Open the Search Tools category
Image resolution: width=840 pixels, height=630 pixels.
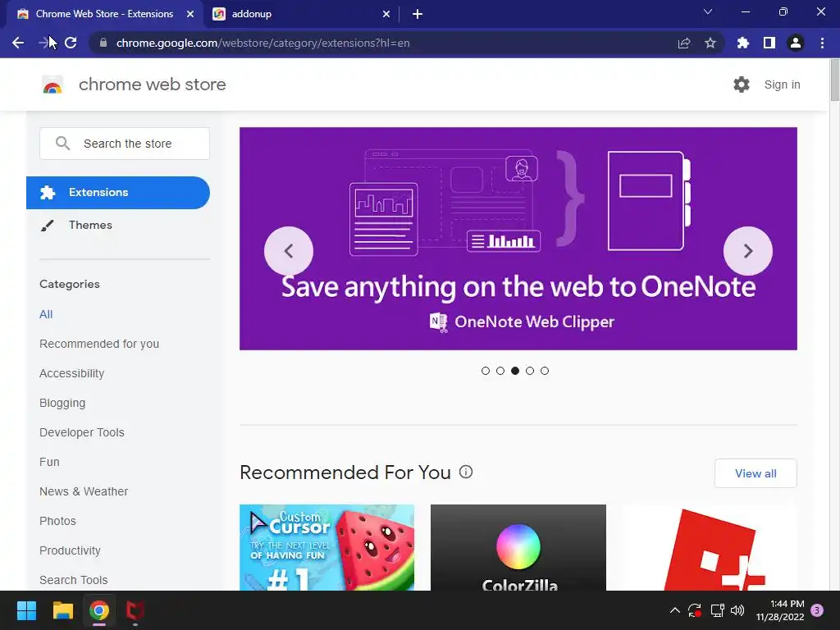[73, 580]
